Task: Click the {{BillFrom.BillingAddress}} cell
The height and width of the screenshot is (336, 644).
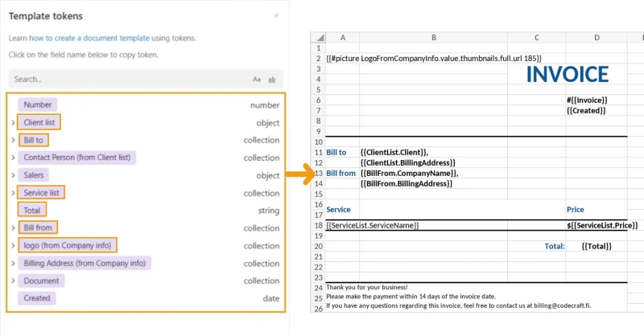Action: click(x=433, y=184)
